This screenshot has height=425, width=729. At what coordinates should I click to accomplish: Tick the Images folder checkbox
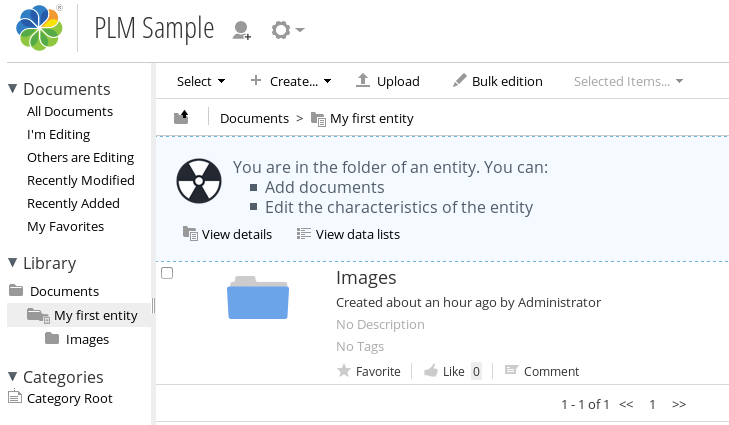click(167, 273)
